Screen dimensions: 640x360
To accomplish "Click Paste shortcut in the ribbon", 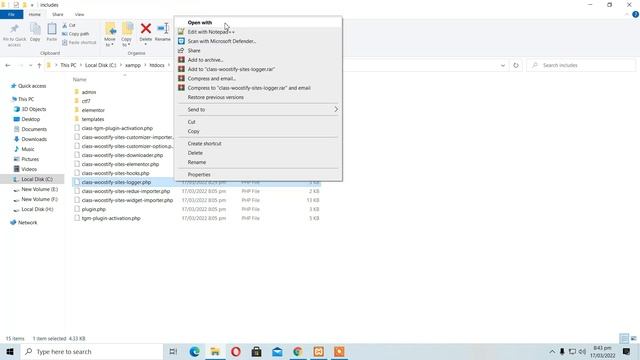I will 79,42.
